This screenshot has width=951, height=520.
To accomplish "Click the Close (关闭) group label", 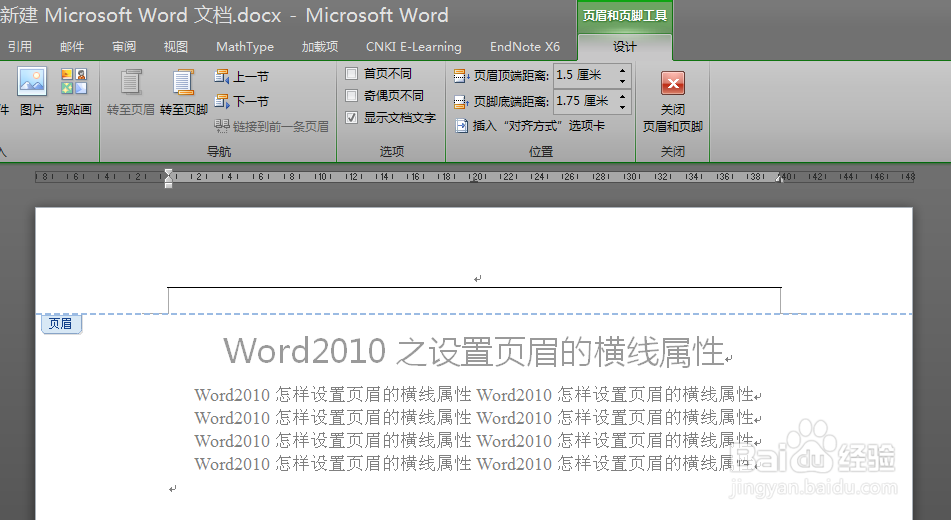I will [673, 151].
